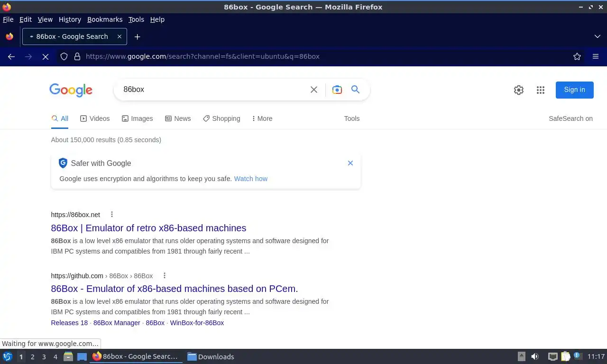Switch to Videos results tab
The width and height of the screenshot is (607, 364).
click(95, 118)
